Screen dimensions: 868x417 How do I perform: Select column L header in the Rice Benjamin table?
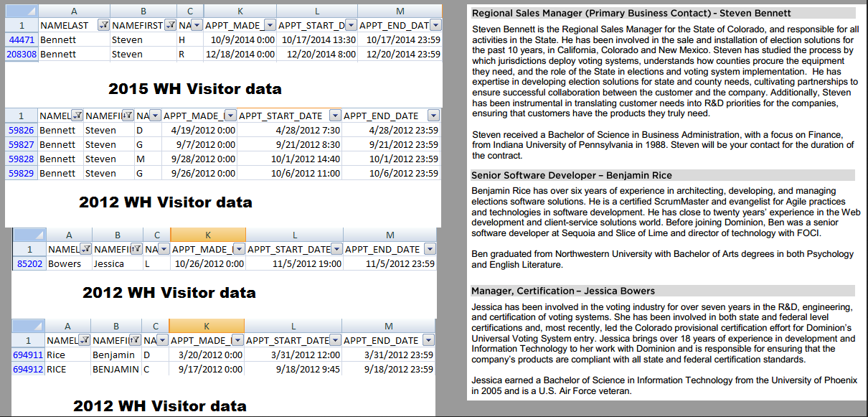point(293,326)
